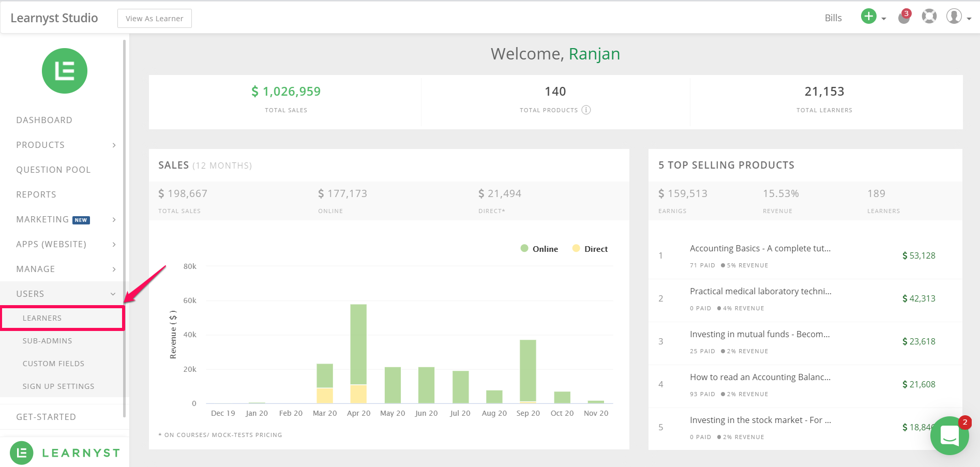Click the $ 53,128 earnings amount
The height and width of the screenshot is (467, 980).
(918, 255)
